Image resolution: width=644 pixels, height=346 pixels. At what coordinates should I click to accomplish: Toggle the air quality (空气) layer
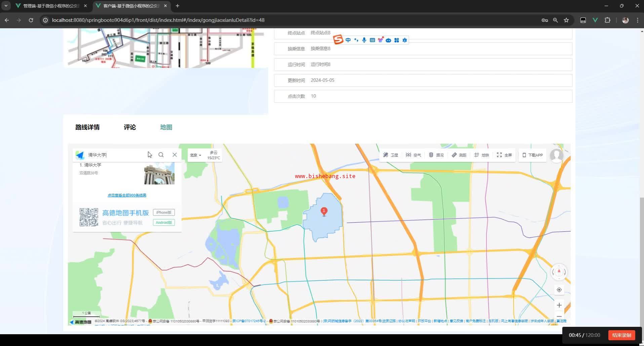[413, 155]
